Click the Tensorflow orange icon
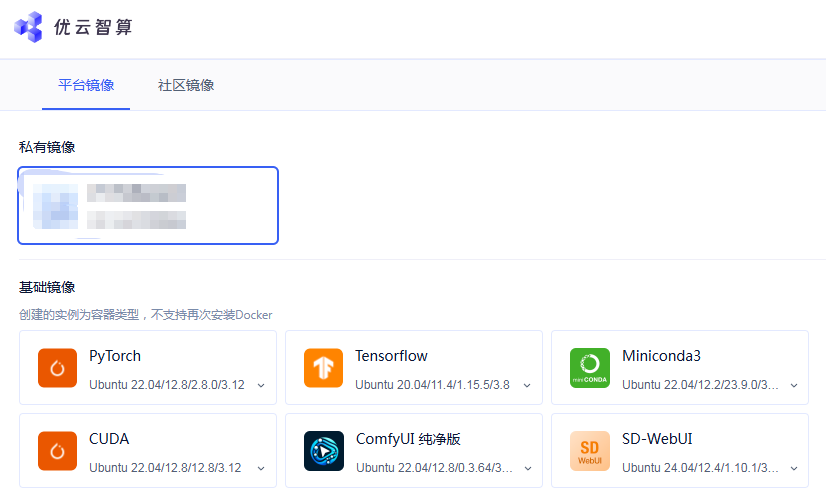 click(x=323, y=368)
